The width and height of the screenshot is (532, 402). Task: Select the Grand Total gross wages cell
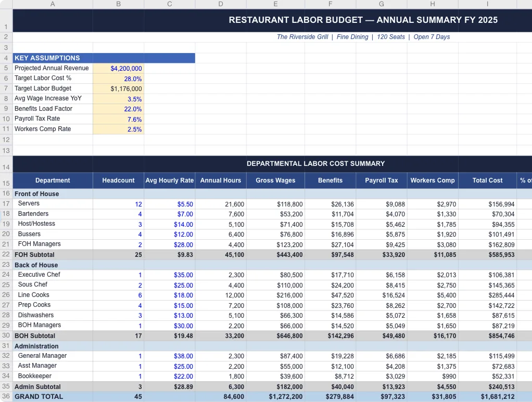pyautogui.click(x=275, y=396)
